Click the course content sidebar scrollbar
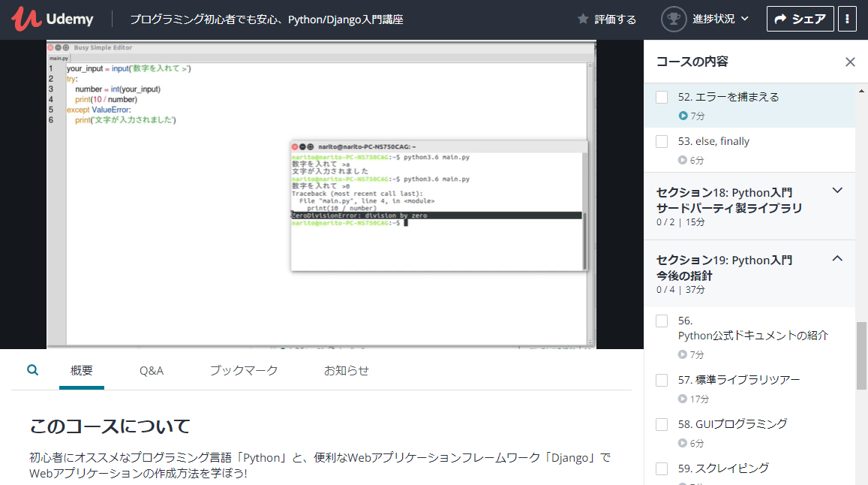 pos(861,355)
